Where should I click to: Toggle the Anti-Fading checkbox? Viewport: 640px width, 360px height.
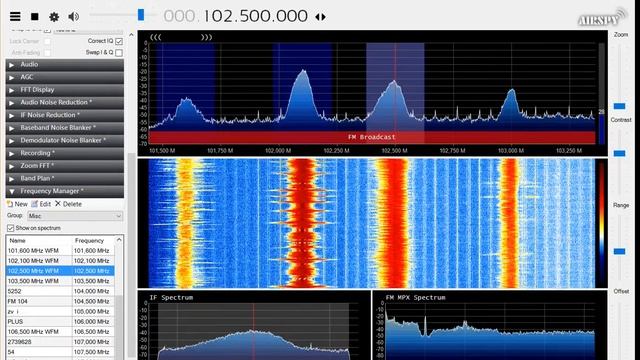click(x=47, y=53)
